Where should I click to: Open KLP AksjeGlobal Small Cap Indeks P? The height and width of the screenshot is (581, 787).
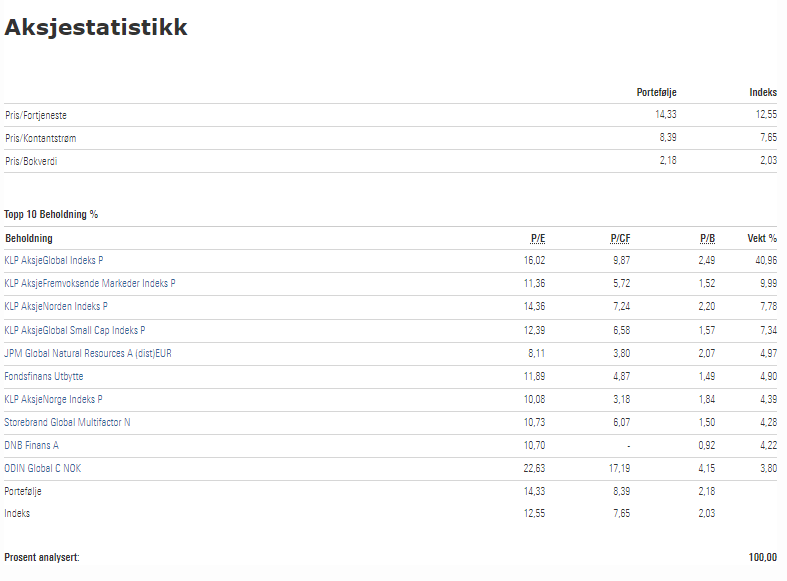75,330
